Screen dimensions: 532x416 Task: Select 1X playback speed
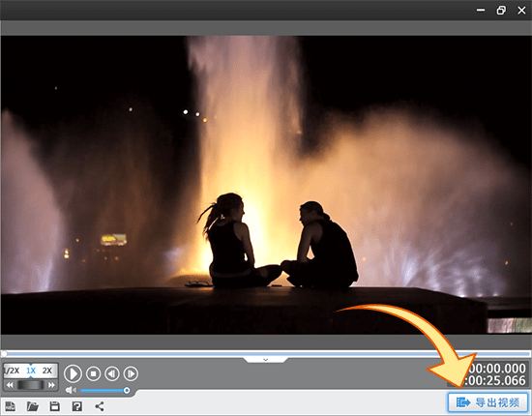(x=31, y=371)
